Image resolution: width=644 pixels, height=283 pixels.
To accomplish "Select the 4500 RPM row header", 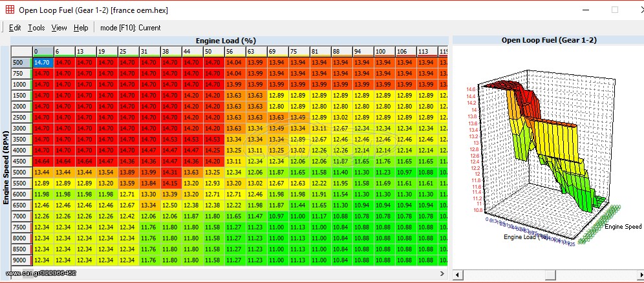I will pyautogui.click(x=22, y=161).
